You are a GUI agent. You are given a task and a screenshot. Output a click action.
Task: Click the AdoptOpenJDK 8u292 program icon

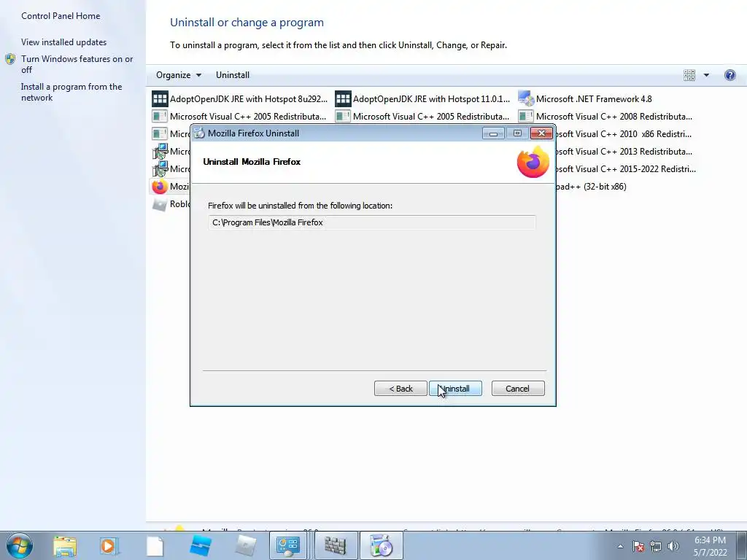(160, 99)
